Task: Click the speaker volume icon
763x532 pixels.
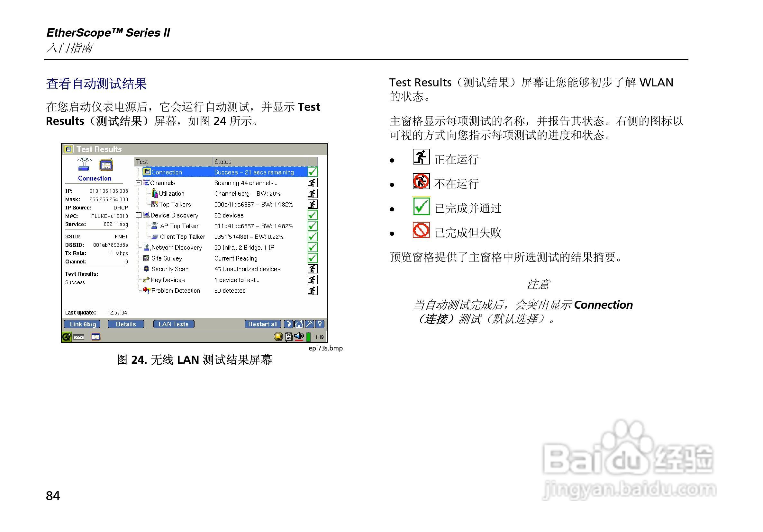Action: (299, 336)
